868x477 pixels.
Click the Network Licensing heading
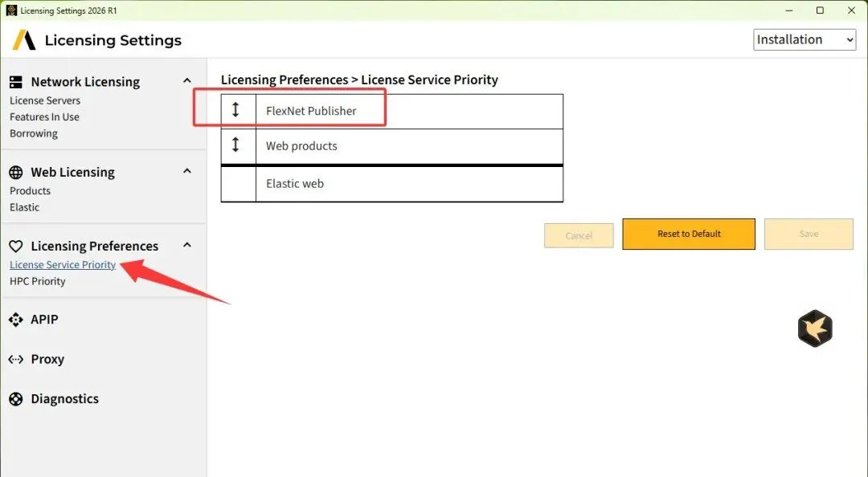[x=85, y=82]
